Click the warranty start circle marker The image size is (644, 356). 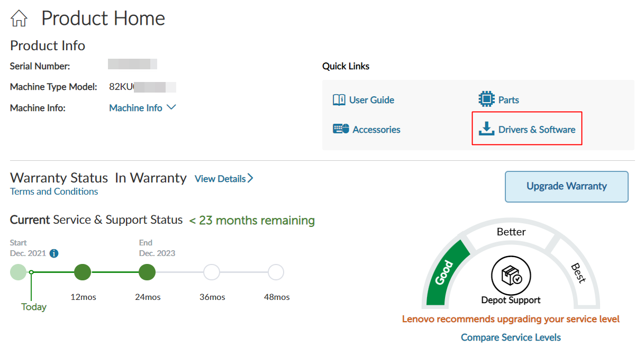18,272
